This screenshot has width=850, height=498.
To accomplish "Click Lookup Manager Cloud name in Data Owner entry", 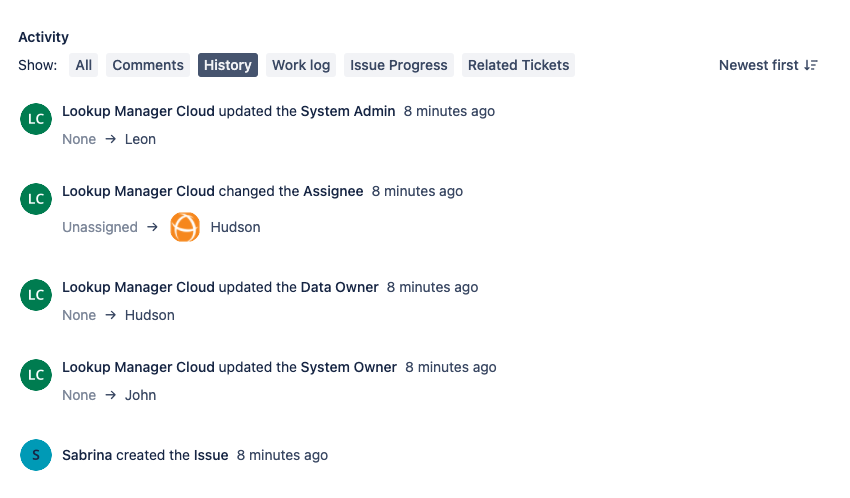I will (138, 287).
